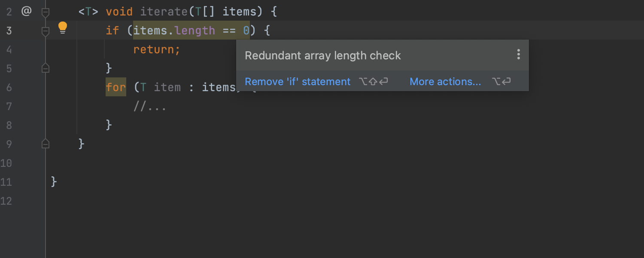This screenshot has height=258, width=644.
Task: Place cursor on the "return;" statement
Action: (x=157, y=49)
